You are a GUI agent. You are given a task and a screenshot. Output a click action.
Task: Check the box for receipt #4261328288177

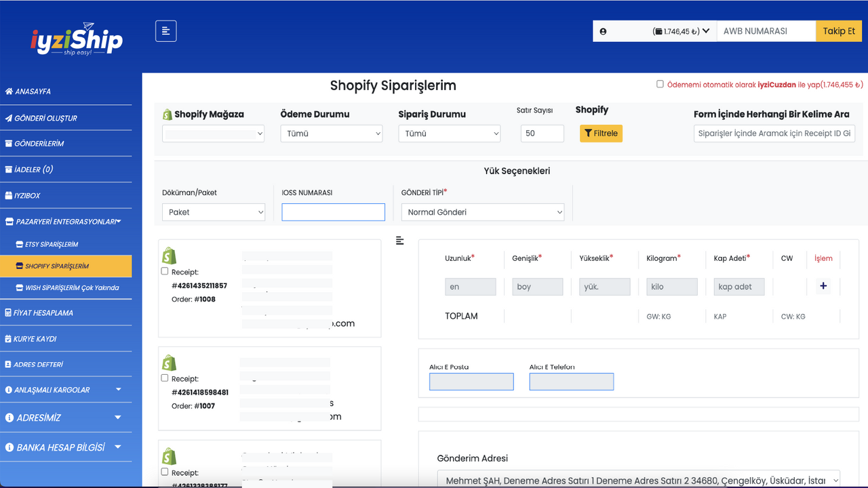pyautogui.click(x=165, y=472)
